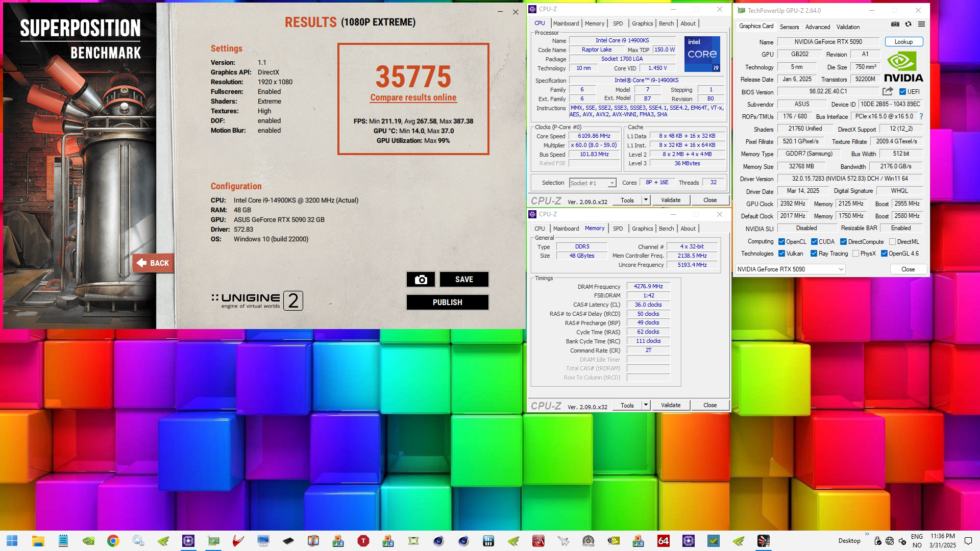Image resolution: width=980 pixels, height=551 pixels.
Task: Click the camera screenshot button in Superposition
Action: pyautogui.click(x=421, y=279)
